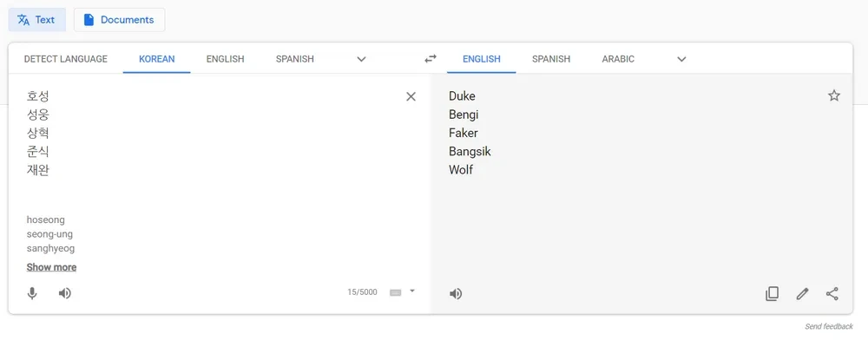Click the translated word Bengi

pos(464,115)
